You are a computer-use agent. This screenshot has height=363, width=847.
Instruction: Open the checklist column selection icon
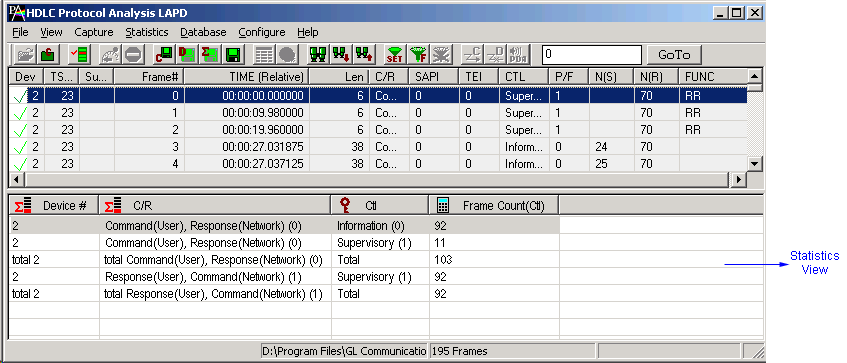79,55
